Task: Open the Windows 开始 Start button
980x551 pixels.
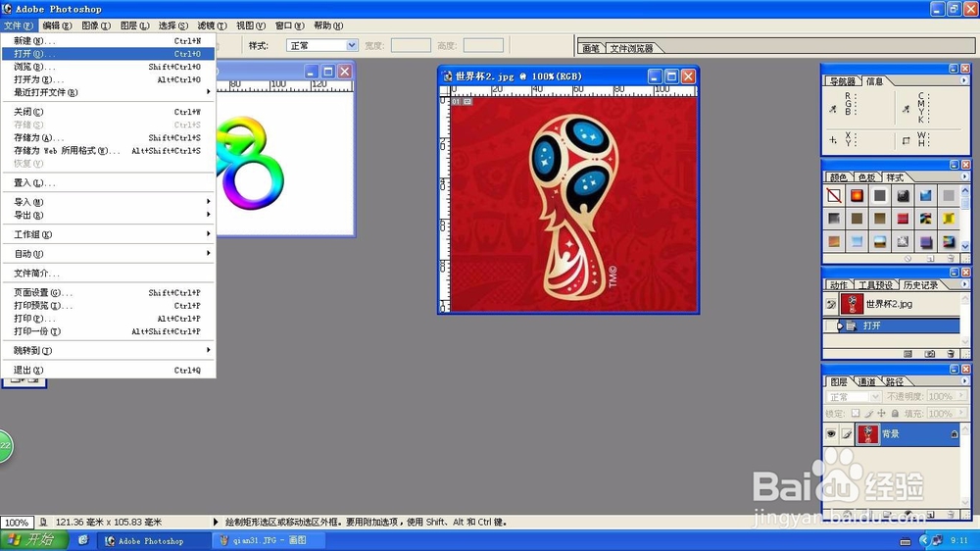Action: tap(35, 540)
